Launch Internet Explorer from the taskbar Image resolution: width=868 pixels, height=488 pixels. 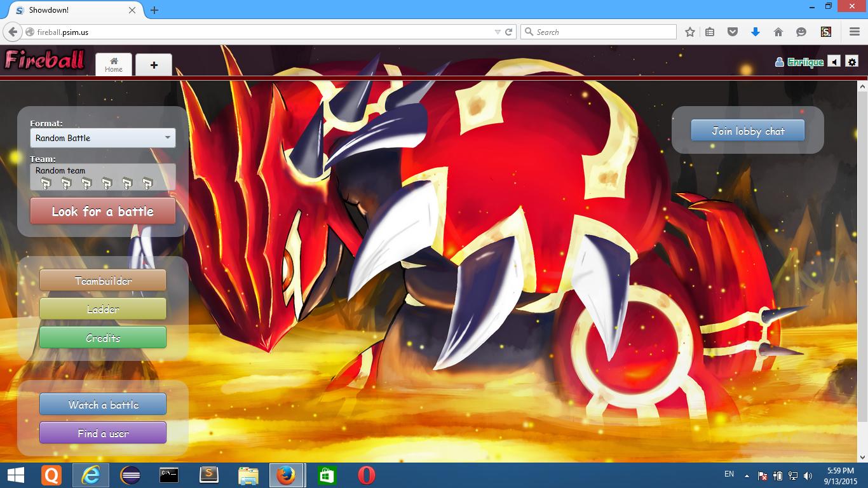[x=91, y=475]
